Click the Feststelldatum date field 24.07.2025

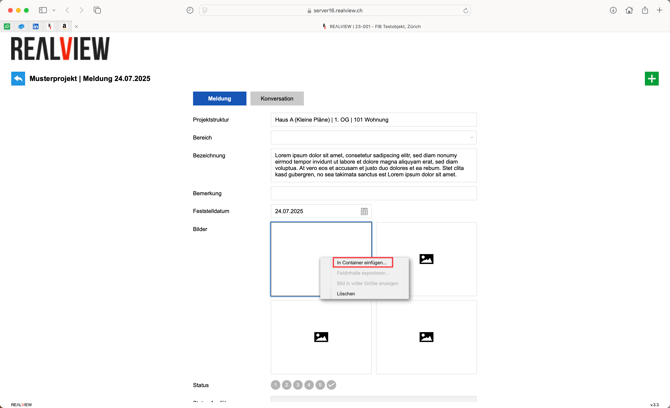(321, 211)
